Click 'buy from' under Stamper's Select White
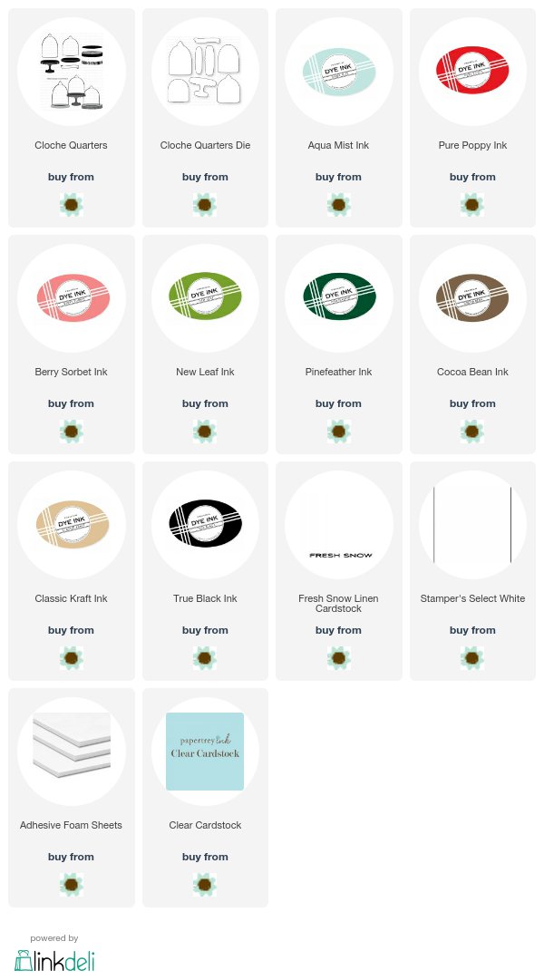The width and height of the screenshot is (544, 980). (472, 630)
